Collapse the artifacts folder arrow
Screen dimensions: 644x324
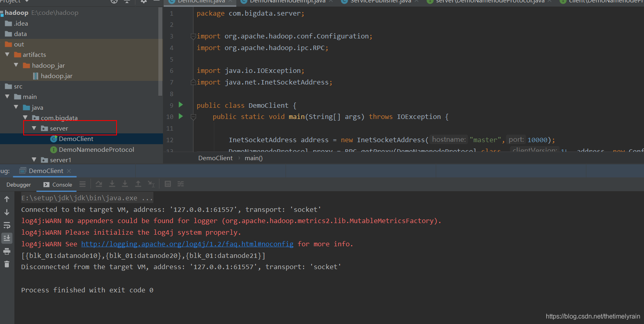tap(7, 54)
